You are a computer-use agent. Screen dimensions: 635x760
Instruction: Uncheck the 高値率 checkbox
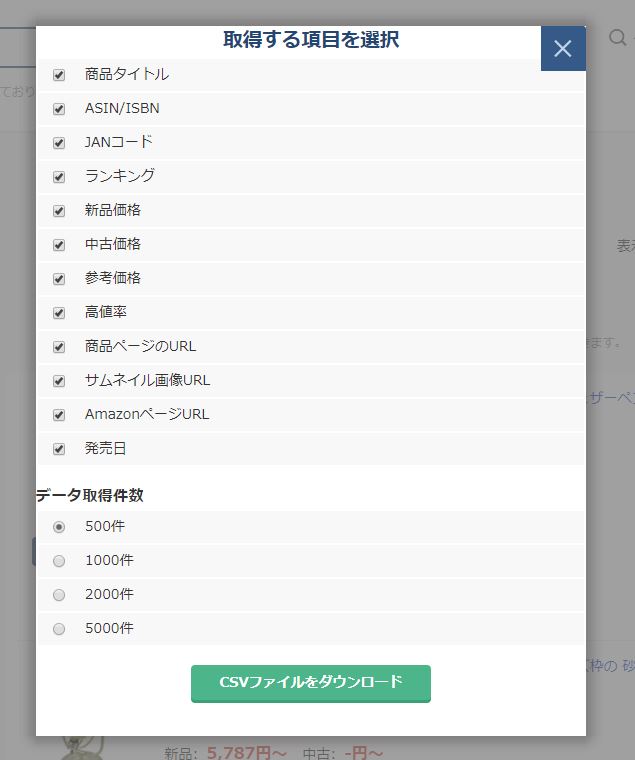click(59, 313)
